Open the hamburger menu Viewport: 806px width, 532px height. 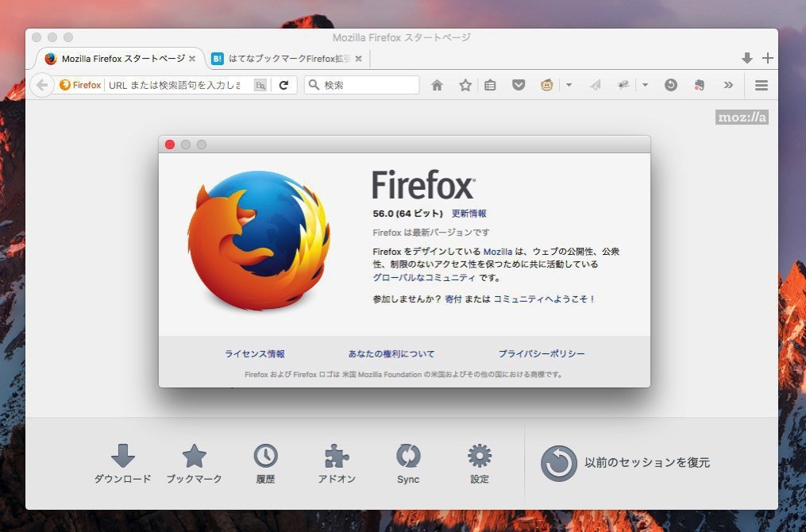point(762,85)
